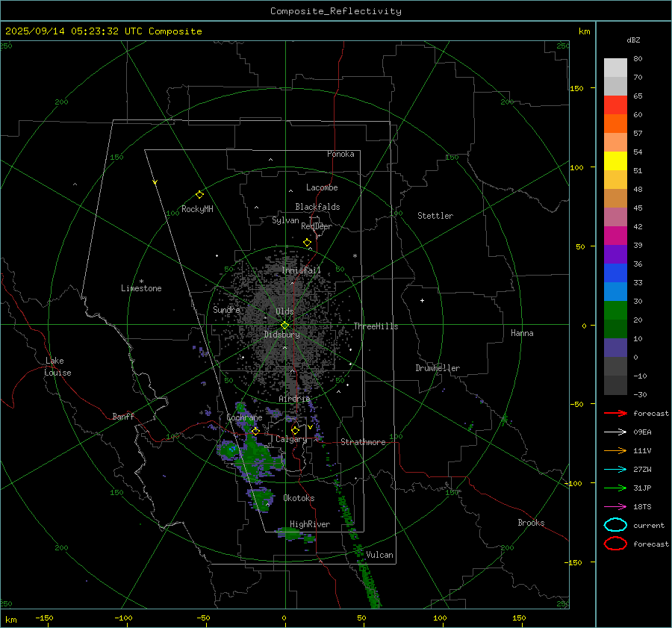The image size is (672, 628).
Task: Click the cyan 27ZW arrow legend icon
Action: tap(615, 470)
